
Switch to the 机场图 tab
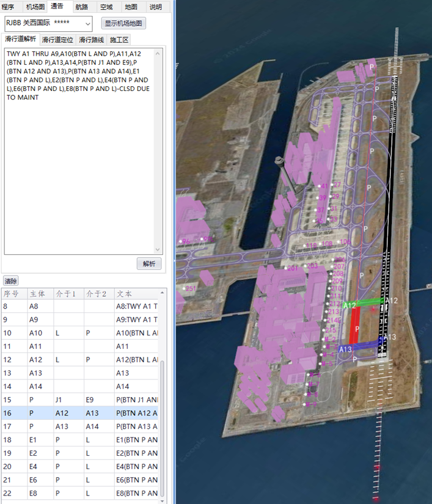point(35,7)
